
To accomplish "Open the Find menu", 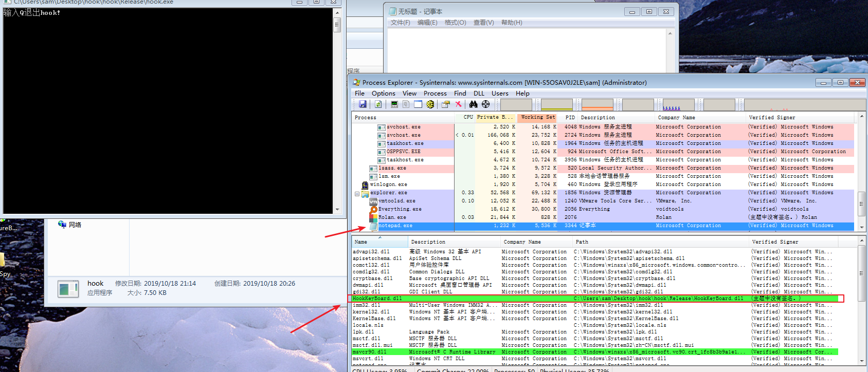I will pyautogui.click(x=460, y=94).
